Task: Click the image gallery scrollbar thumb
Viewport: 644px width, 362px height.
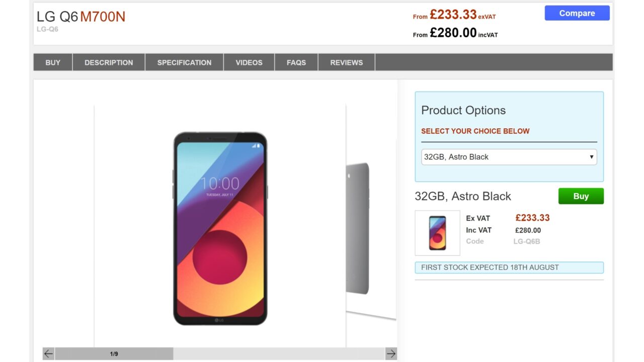Action: 114,354
